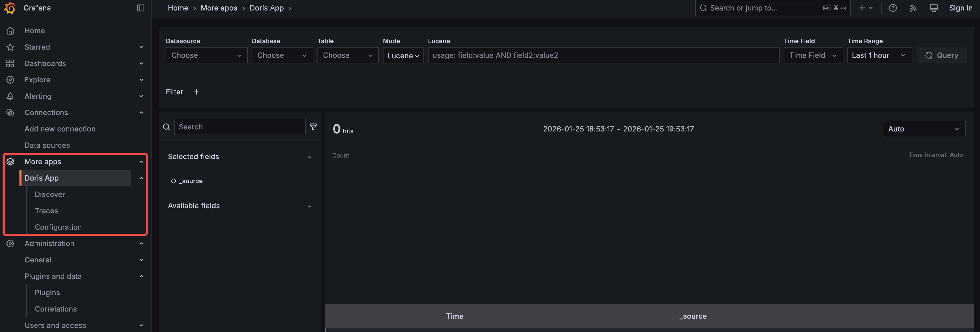Click the Home house icon in the sidebar
Image resolution: width=980 pixels, height=332 pixels.
[10, 31]
